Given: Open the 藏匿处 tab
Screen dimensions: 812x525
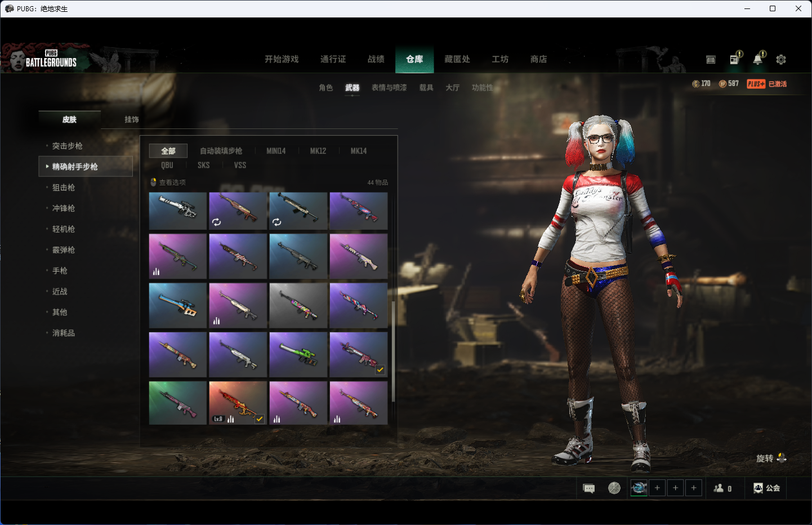Looking at the screenshot, I should click(x=457, y=59).
